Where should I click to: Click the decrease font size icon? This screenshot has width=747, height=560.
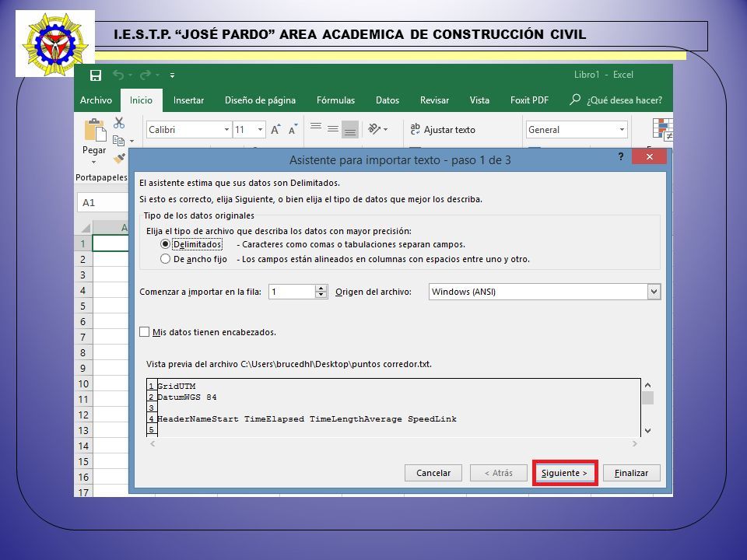[x=293, y=130]
